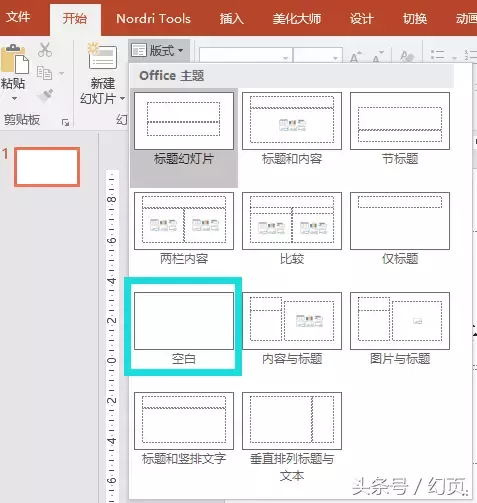The image size is (477, 503).
Task: Click the 粘贴 paste clipboard icon
Action: [x=15, y=59]
